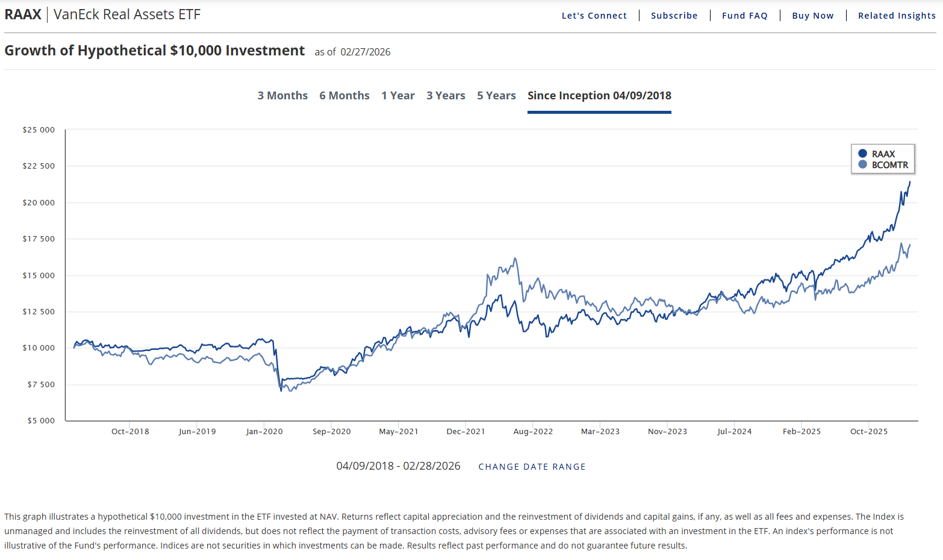Screen dimensions: 943x560
Task: Click the date range 04/09/2018 - 02/28/2026 text
Action: point(398,466)
